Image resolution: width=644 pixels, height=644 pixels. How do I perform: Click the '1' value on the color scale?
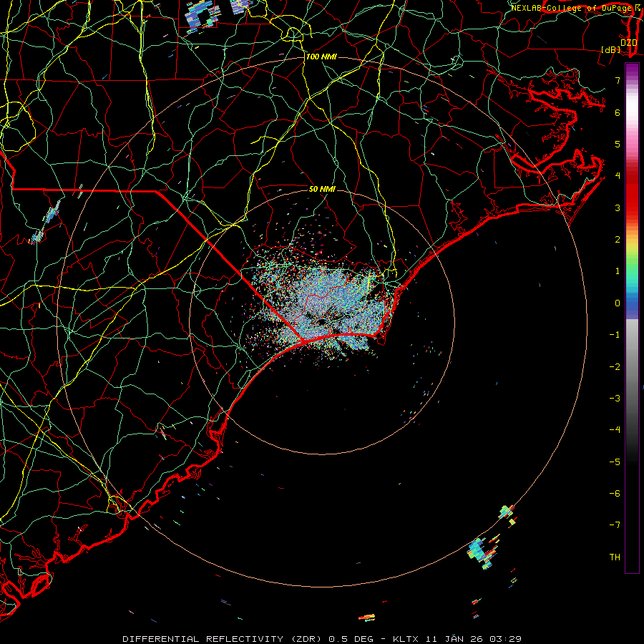pyautogui.click(x=618, y=271)
